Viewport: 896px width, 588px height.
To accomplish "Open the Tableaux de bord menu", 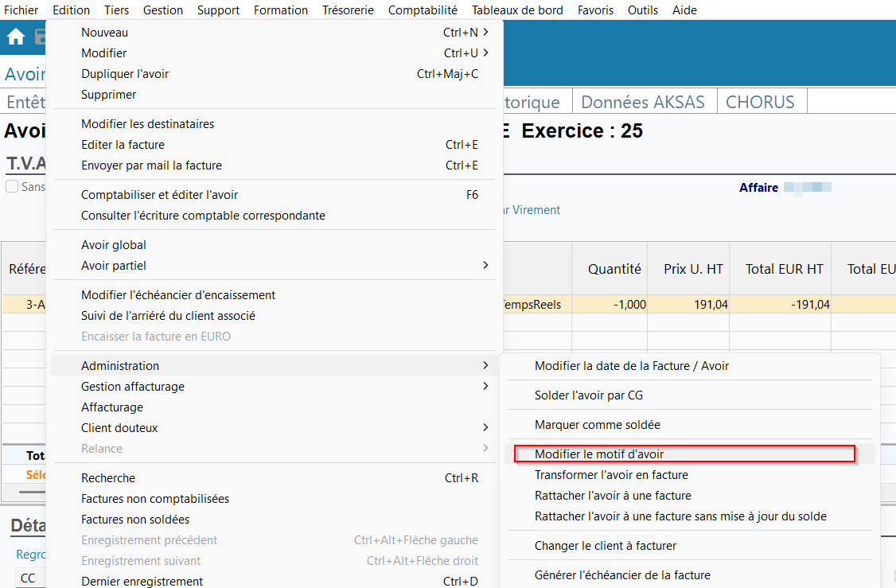I will tap(517, 10).
